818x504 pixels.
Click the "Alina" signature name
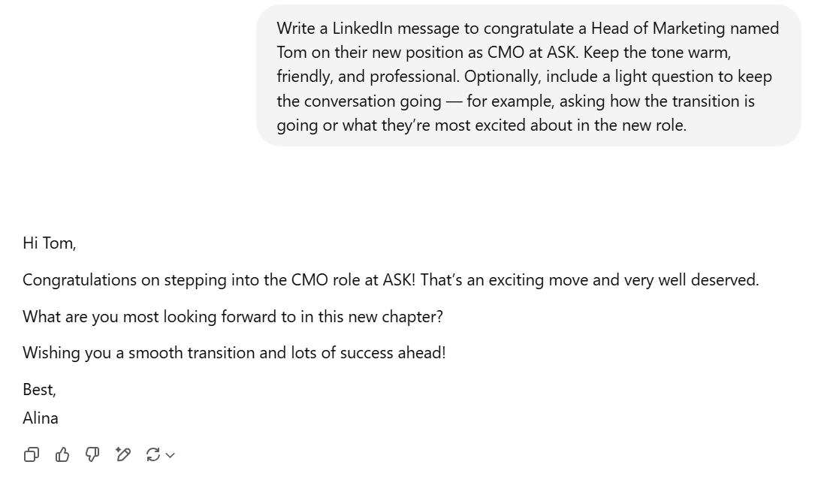[x=41, y=418]
